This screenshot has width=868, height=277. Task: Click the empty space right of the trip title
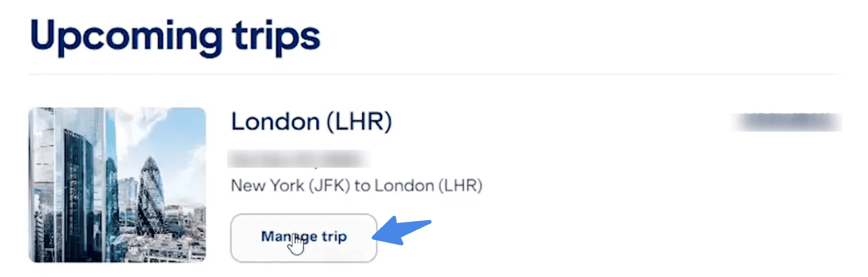tap(557, 122)
